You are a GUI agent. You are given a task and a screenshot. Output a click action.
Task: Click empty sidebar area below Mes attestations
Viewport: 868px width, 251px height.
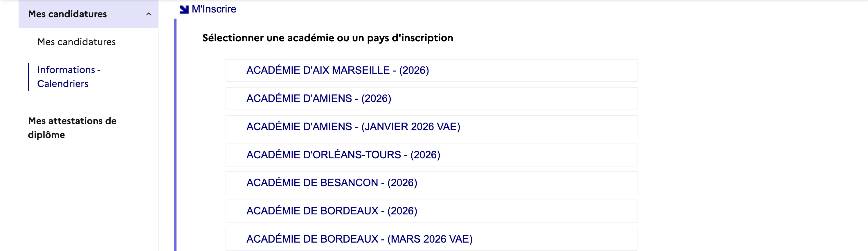88,196
